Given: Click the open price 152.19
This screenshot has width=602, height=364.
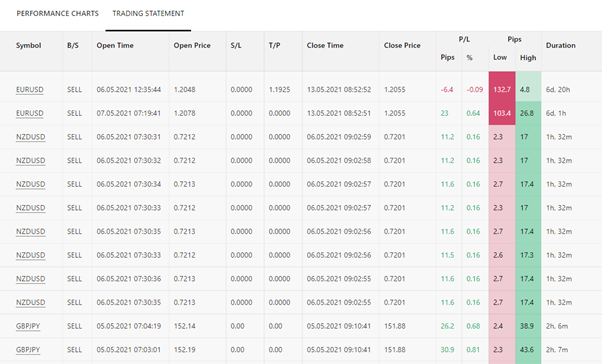Looking at the screenshot, I should 184,350.
